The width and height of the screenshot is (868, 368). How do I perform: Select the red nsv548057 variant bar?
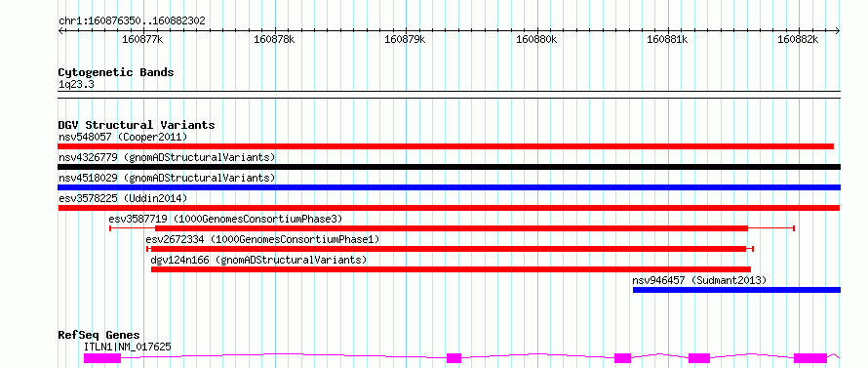446,146
